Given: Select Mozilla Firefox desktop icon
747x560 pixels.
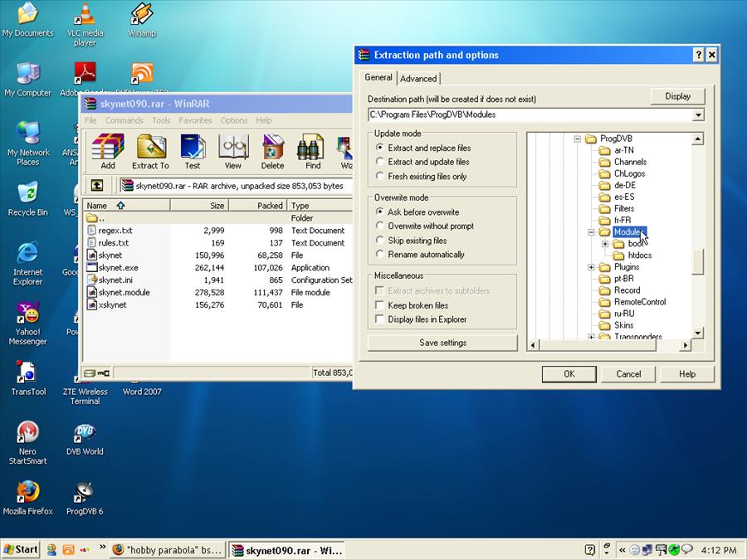Looking at the screenshot, I should tap(27, 498).
